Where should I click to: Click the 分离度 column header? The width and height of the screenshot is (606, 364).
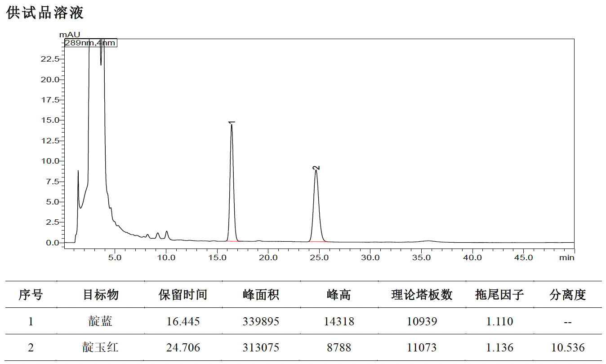(x=568, y=295)
